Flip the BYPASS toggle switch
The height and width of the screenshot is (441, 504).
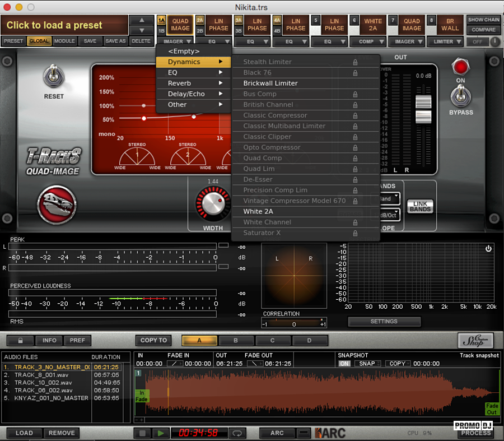(x=461, y=96)
